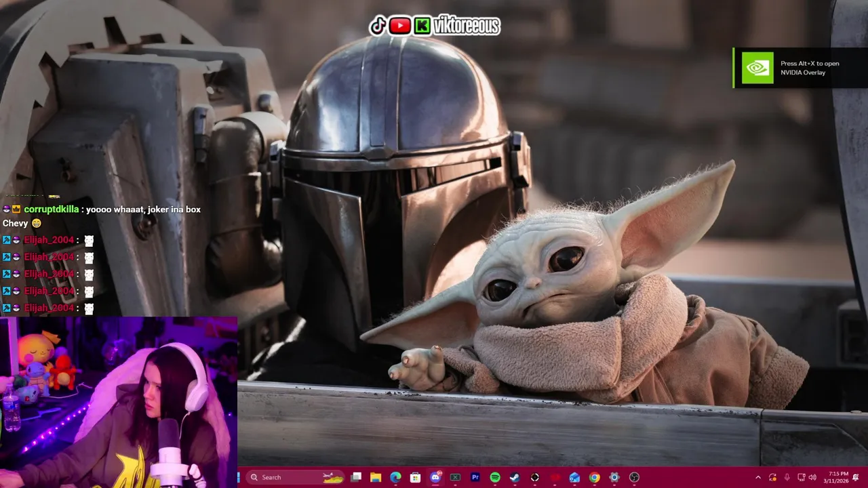Click the TikTok logo in the overlay

pos(378,26)
